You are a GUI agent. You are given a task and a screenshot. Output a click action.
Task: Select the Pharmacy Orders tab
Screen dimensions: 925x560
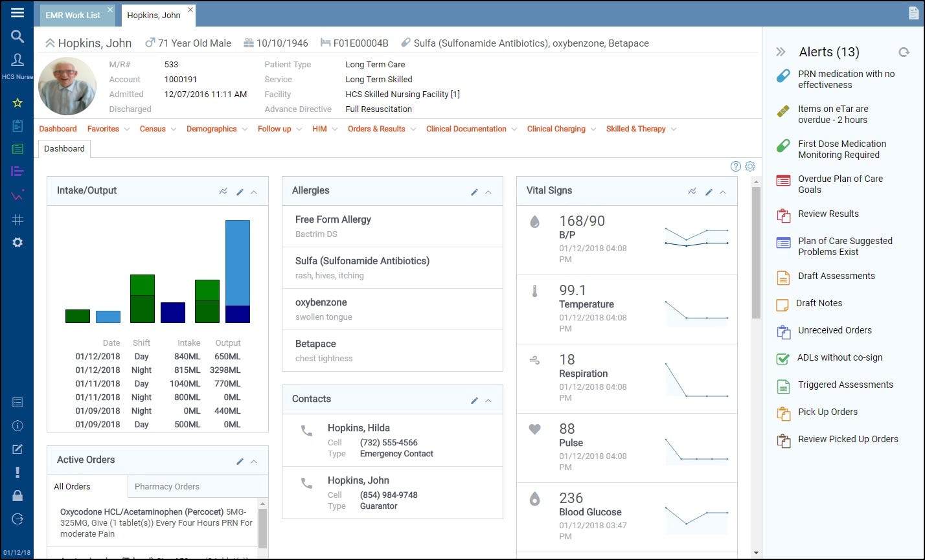(x=166, y=486)
